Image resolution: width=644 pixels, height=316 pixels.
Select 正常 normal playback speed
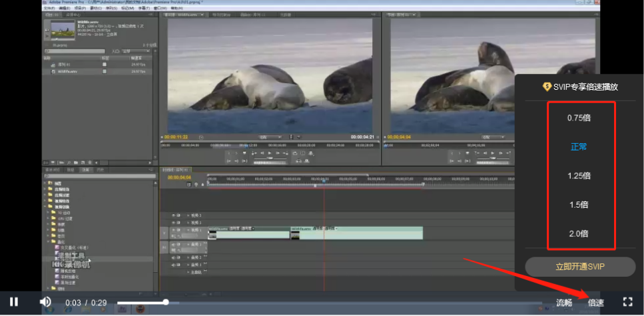click(579, 146)
